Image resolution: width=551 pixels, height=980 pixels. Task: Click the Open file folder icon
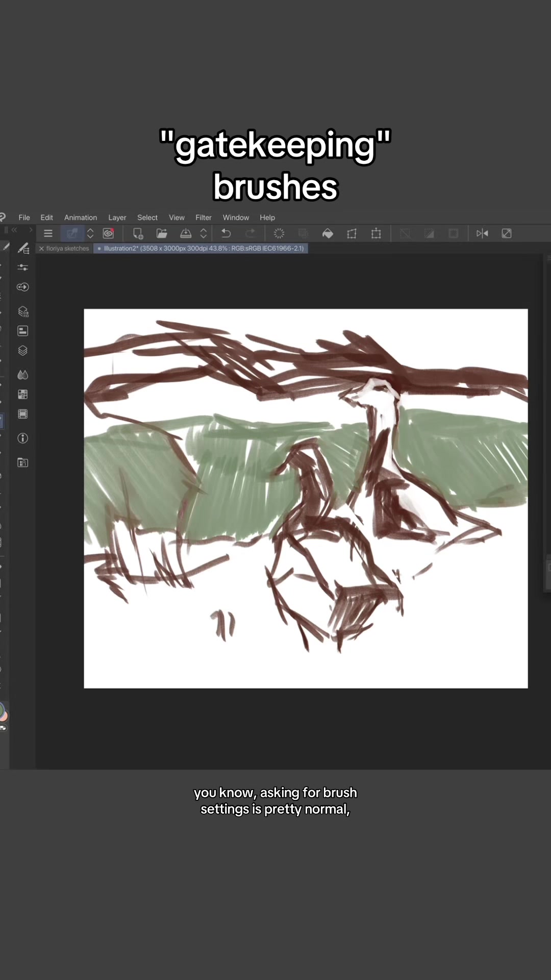pyautogui.click(x=162, y=234)
